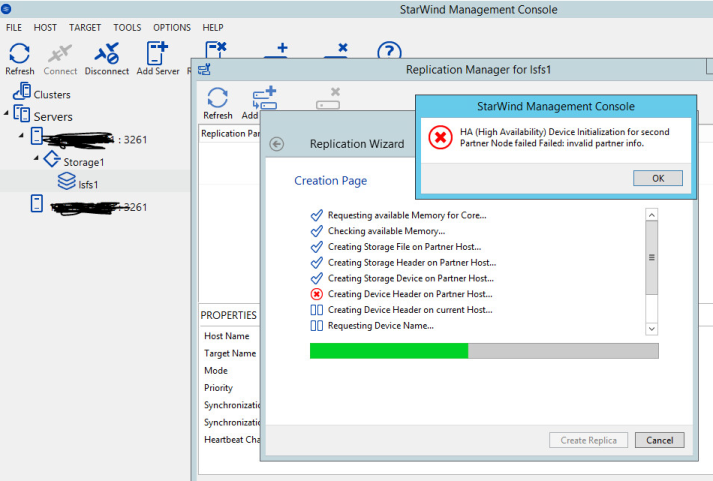Click the Help question mark toolbar icon
Screen dimensions: 713x481
[x=389, y=50]
